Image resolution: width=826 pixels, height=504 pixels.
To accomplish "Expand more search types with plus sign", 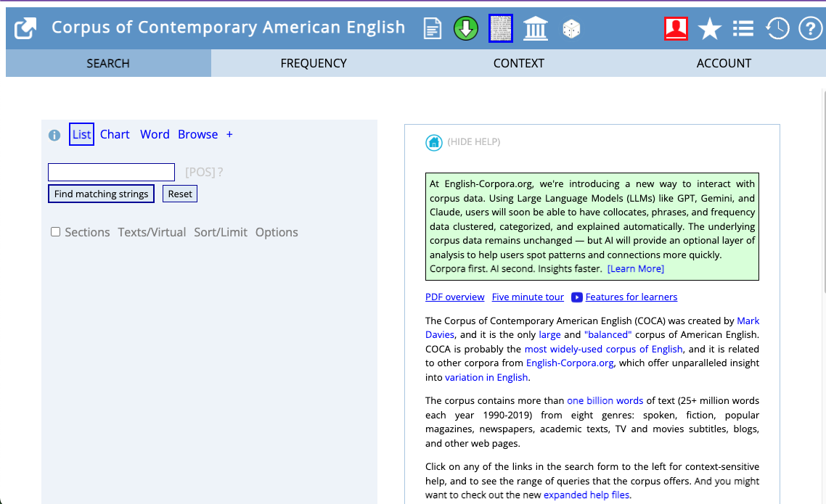I will 229,134.
